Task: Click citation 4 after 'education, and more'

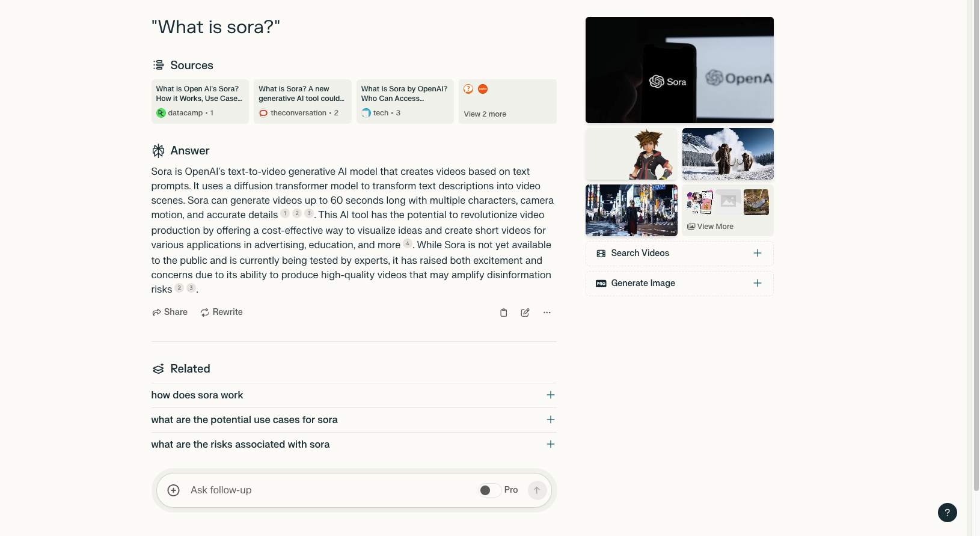Action: click(408, 243)
